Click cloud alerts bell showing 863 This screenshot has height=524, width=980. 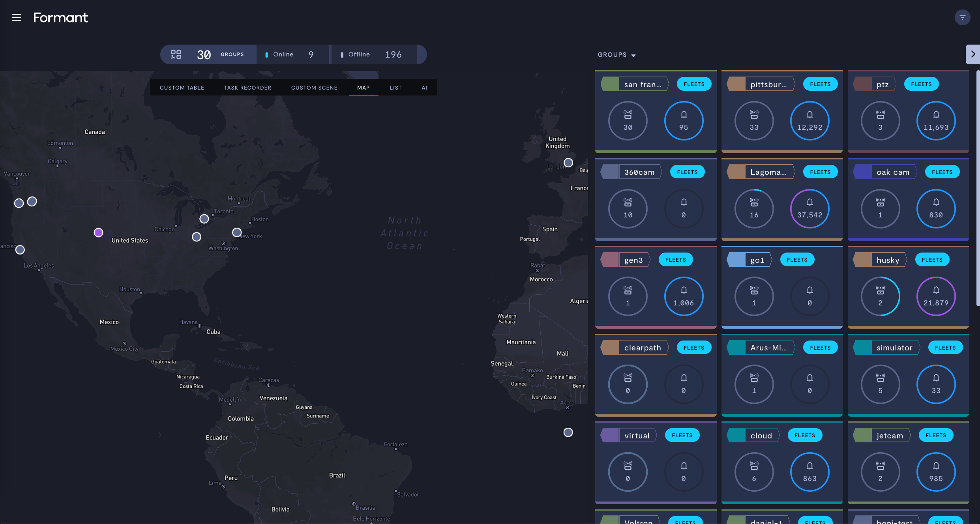(809, 472)
